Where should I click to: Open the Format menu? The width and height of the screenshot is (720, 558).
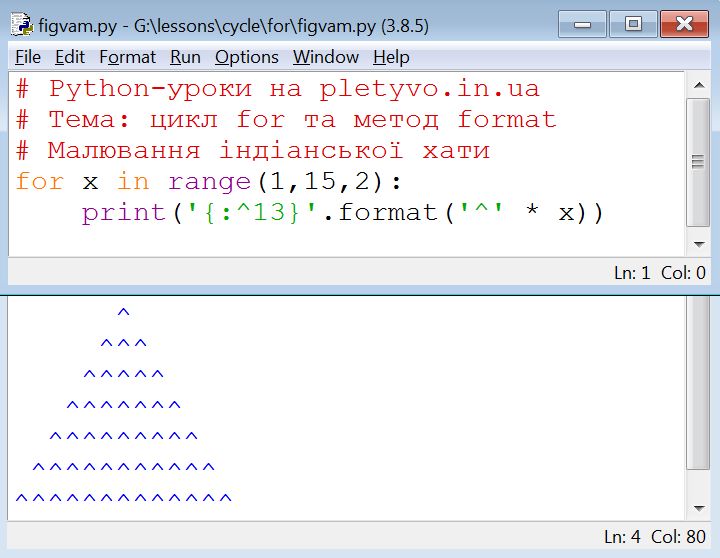(127, 57)
